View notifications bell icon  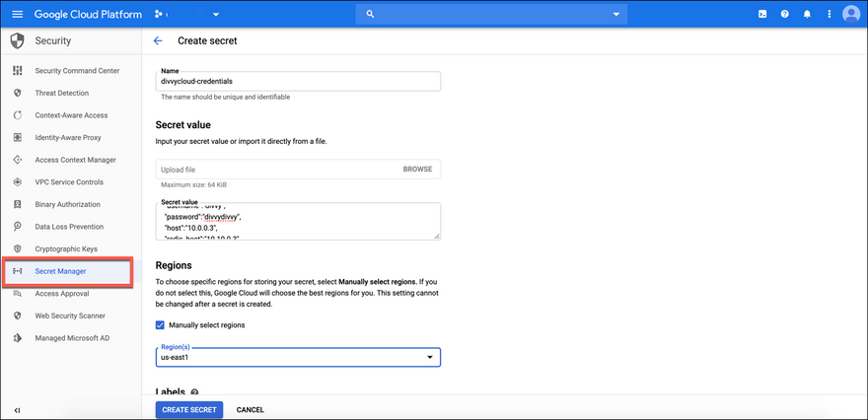[807, 14]
